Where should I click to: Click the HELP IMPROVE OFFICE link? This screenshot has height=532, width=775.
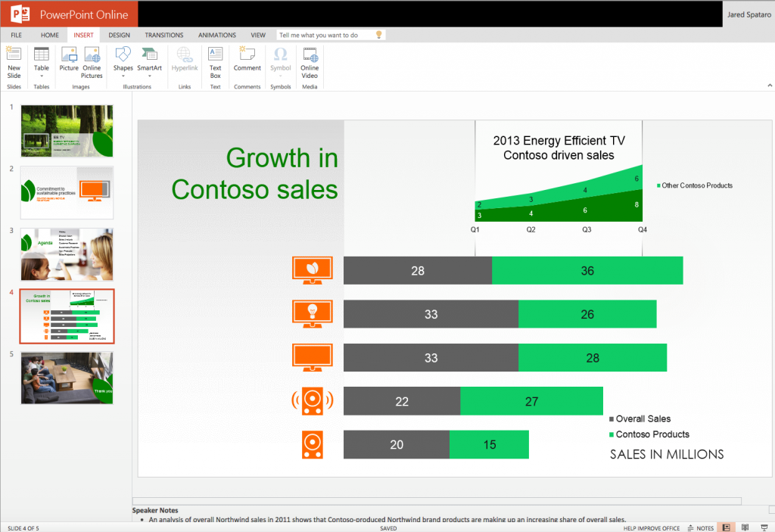[650, 527]
